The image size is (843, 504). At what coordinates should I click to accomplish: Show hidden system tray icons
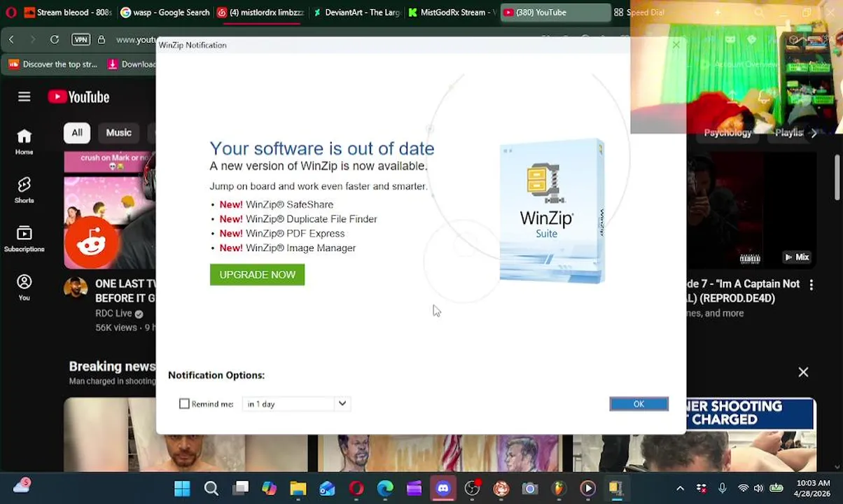[x=680, y=488]
